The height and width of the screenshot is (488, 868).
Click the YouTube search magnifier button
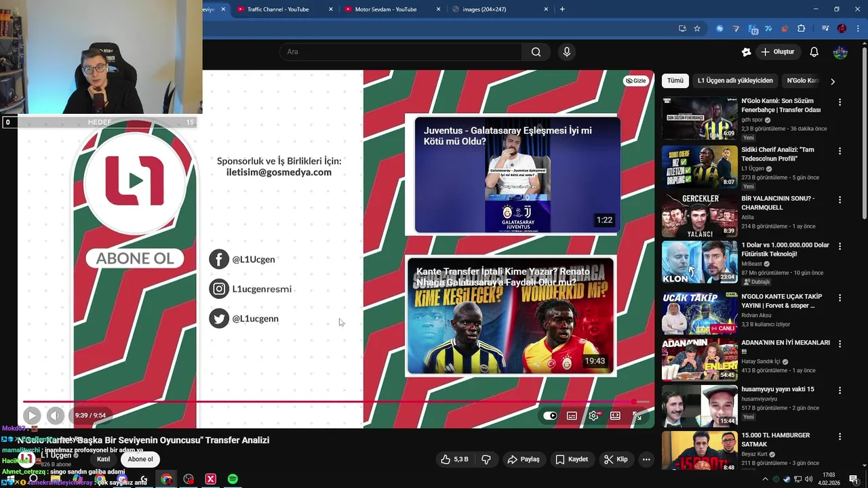coord(536,52)
